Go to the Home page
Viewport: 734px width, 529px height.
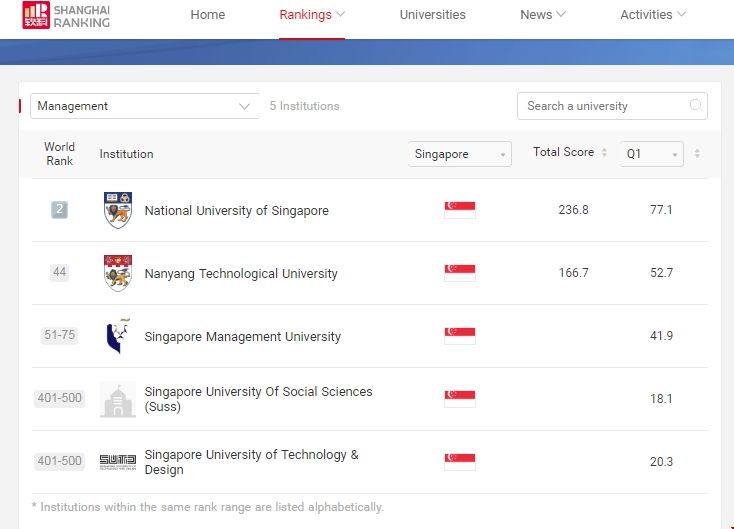[207, 15]
